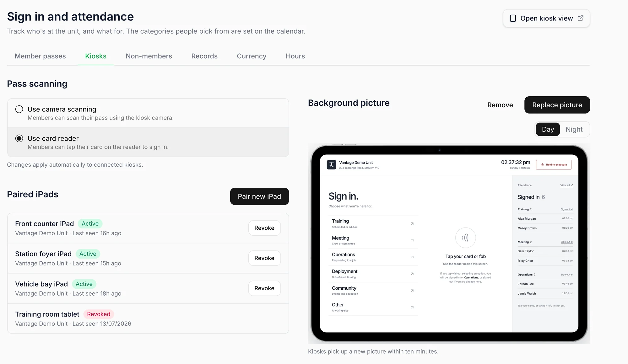Click Sign out all for Meeting group
The width and height of the screenshot is (628, 364).
[567, 242]
